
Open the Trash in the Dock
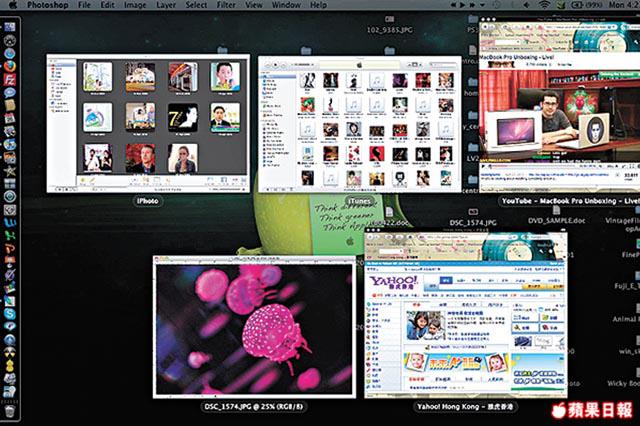coord(9,411)
